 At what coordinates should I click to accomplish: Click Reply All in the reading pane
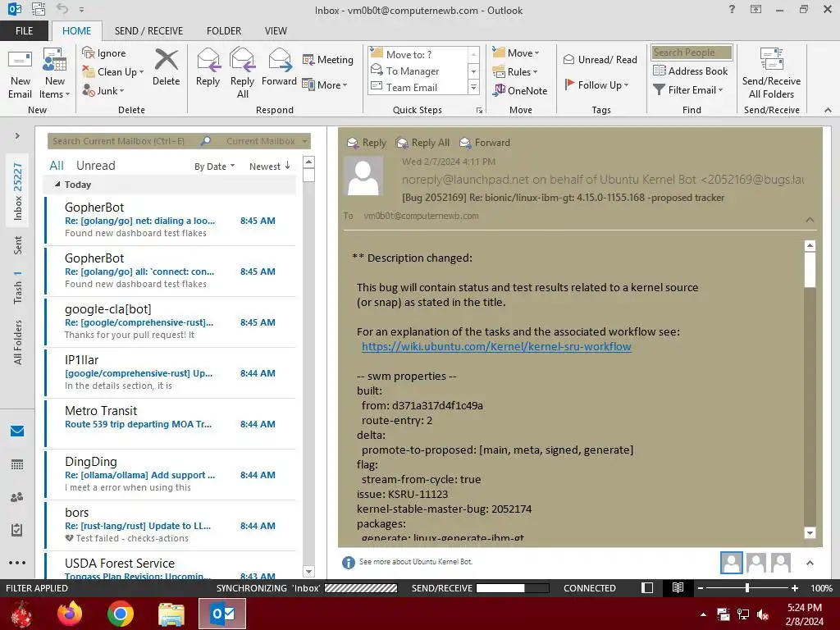(x=422, y=143)
